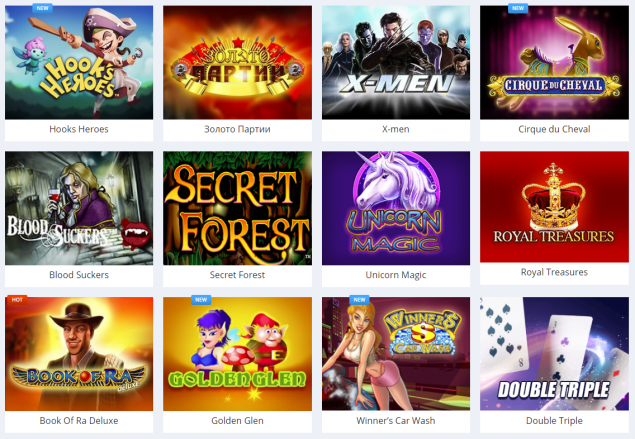Screen dimensions: 635x439
Task: Click the Double Triple caption text
Action: click(554, 421)
